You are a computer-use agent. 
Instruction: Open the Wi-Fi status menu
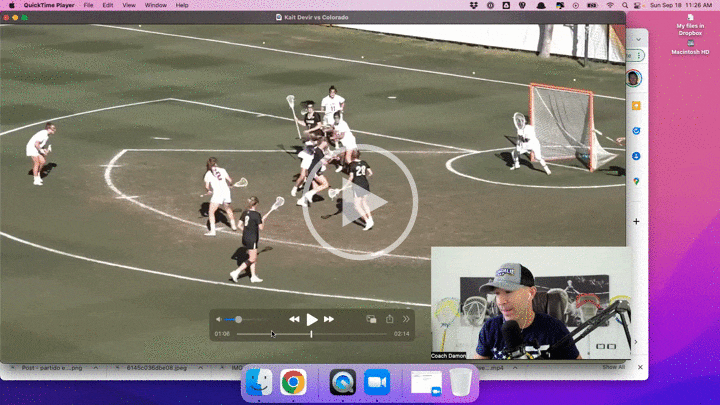coord(610,5)
